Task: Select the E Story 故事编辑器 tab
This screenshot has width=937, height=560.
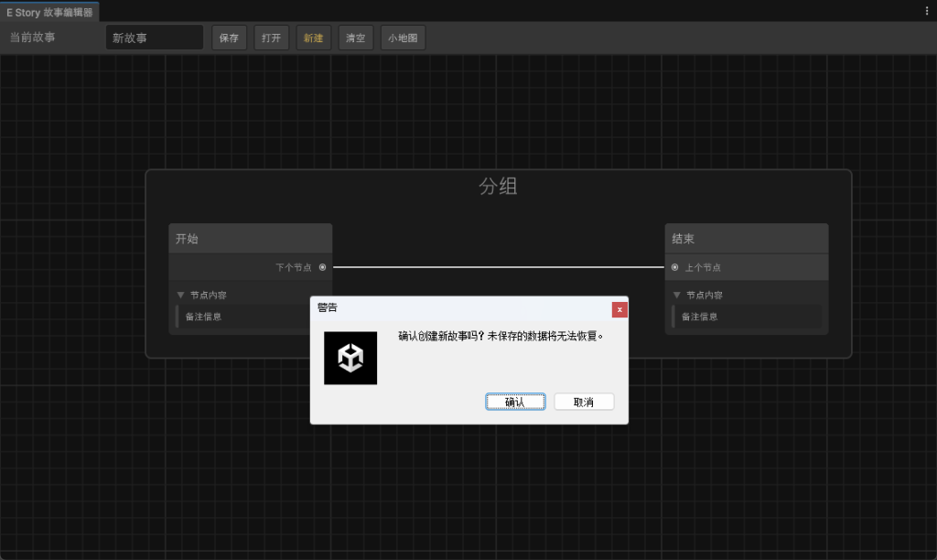Action: pos(49,12)
